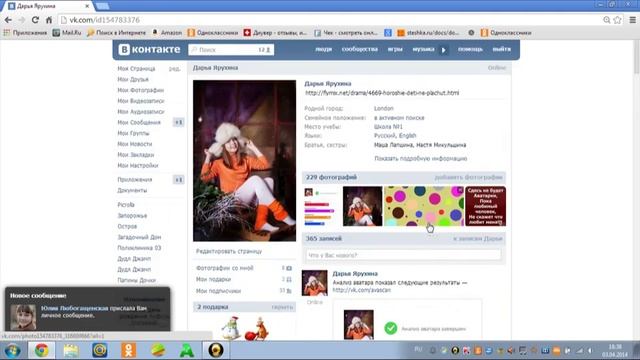Open помощь in the VK top menu

tap(470, 49)
